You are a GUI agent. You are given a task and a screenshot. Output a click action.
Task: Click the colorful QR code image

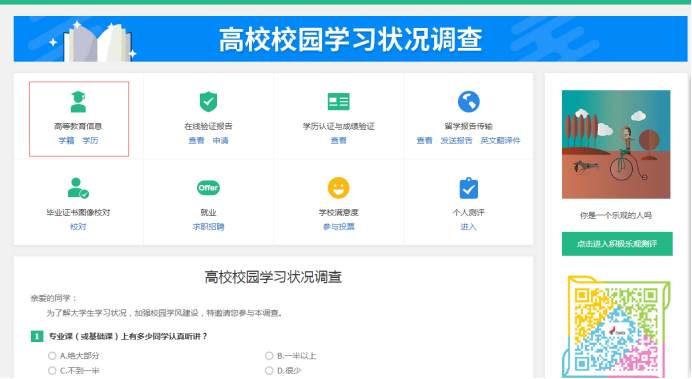[616, 327]
